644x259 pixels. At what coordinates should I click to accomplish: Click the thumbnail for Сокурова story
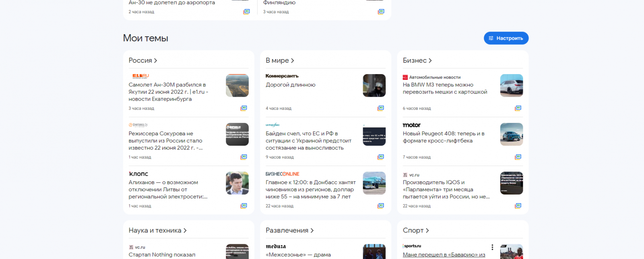237,134
